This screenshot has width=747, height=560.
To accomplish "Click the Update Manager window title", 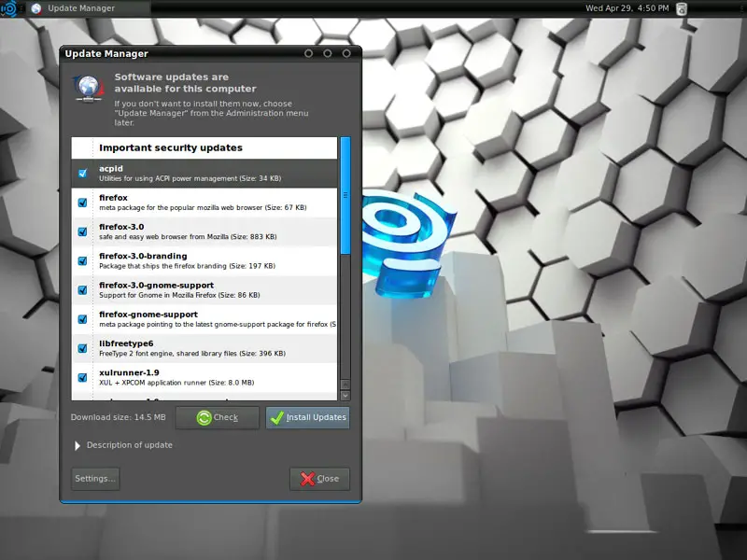I will click(106, 53).
